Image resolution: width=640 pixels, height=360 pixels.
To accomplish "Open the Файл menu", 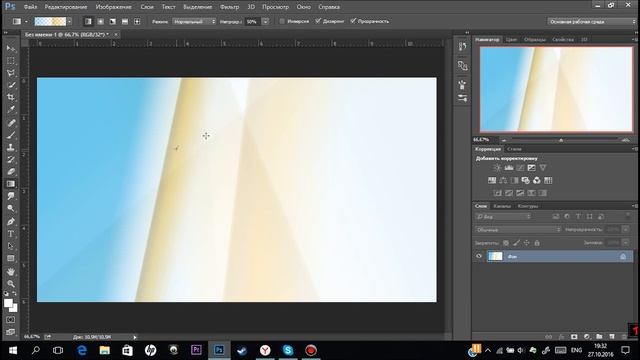I will [x=30, y=7].
